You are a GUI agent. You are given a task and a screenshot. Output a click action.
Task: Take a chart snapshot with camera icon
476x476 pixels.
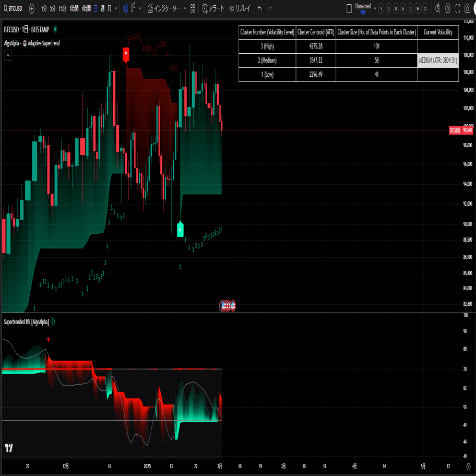(x=468, y=8)
